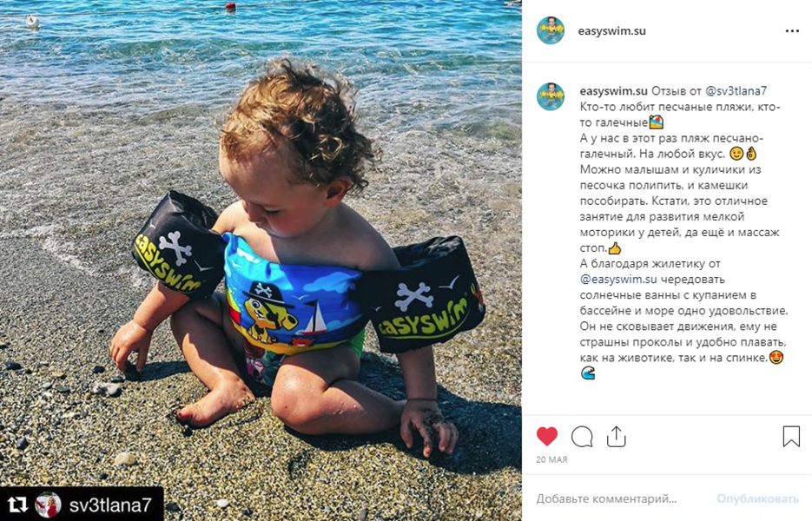Follow the @sv3tlana7 mention link
The image size is (812, 521).
coord(736,90)
